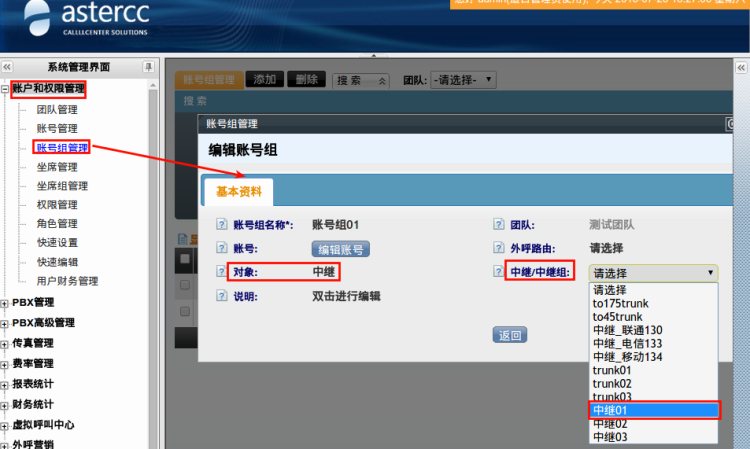Open the 团队 filter dropdown
The image size is (750, 449).
click(463, 80)
